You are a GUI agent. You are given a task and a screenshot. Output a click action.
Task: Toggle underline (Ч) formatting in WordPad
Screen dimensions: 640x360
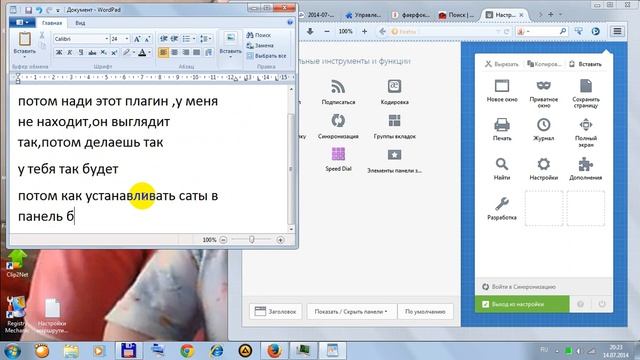[x=81, y=52]
